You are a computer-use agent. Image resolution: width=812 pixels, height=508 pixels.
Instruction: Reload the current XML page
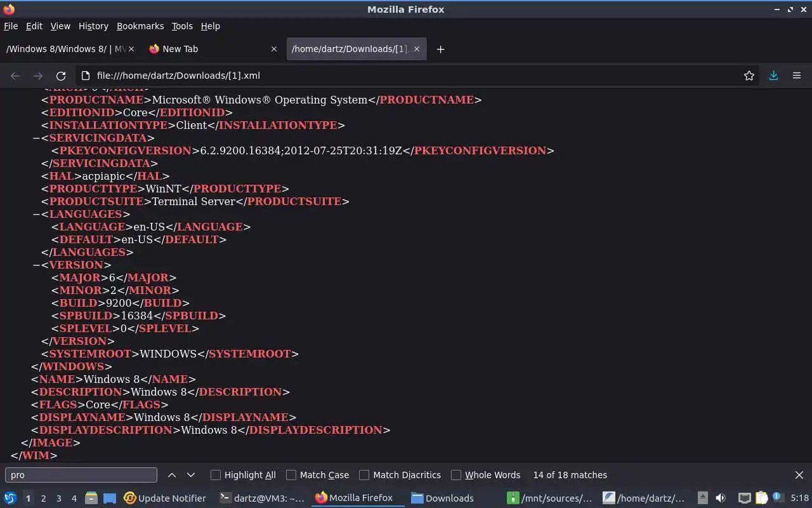point(61,76)
